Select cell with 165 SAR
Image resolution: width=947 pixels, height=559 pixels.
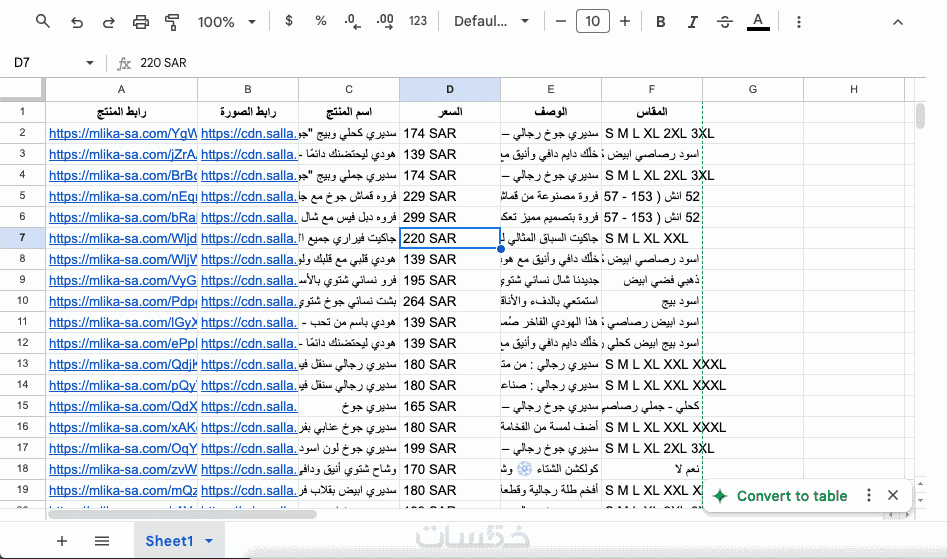450,406
